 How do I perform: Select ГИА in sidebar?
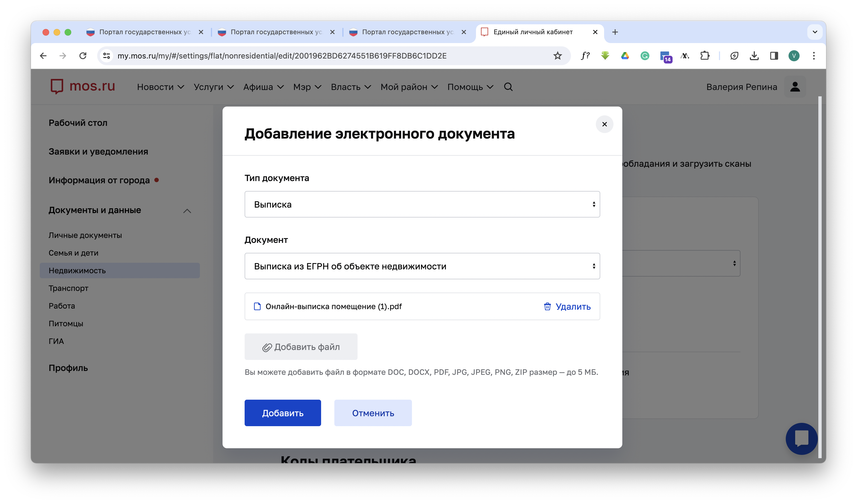click(x=56, y=341)
